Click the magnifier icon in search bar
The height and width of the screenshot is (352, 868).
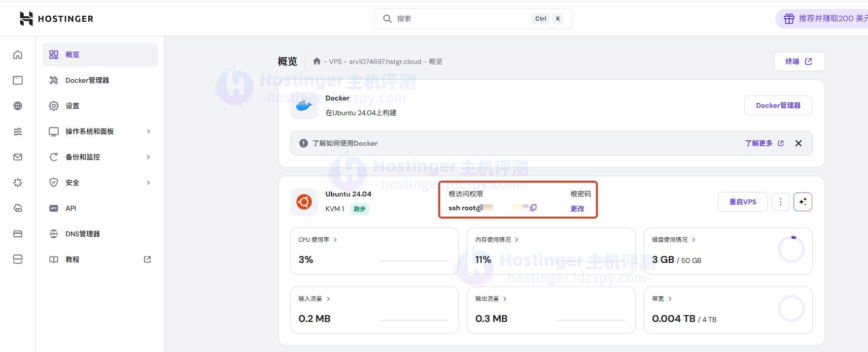tap(387, 19)
